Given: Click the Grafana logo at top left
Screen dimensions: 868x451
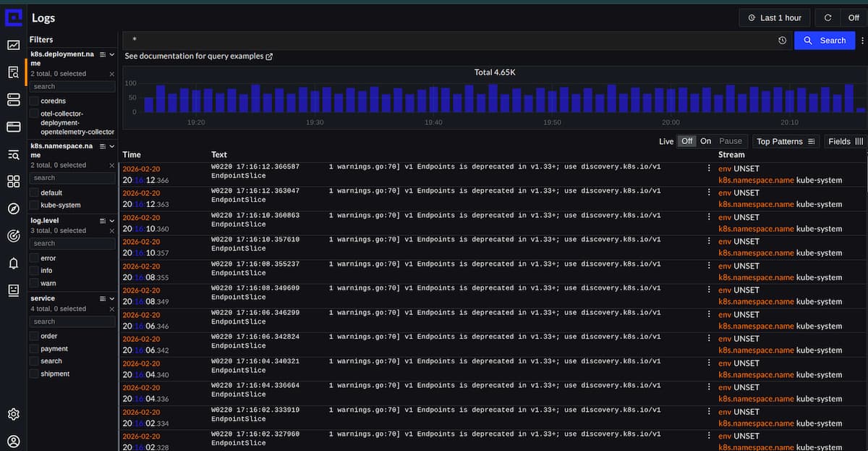Looking at the screenshot, I should [x=13, y=17].
